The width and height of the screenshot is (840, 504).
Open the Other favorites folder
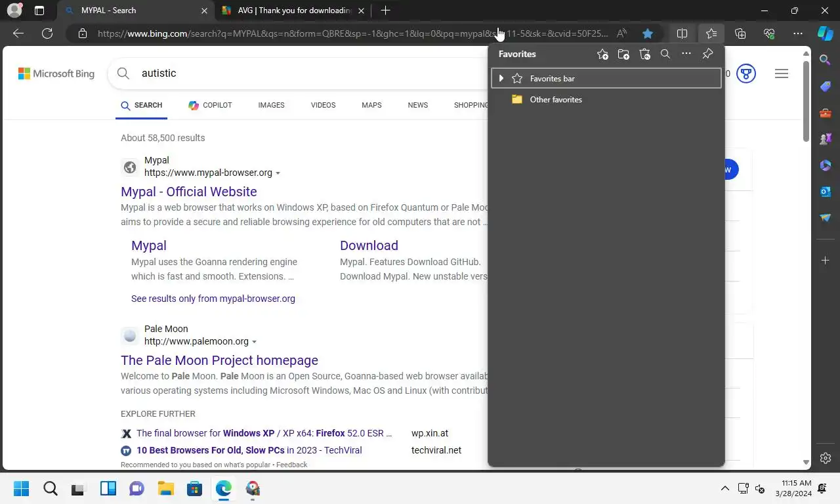(606, 100)
